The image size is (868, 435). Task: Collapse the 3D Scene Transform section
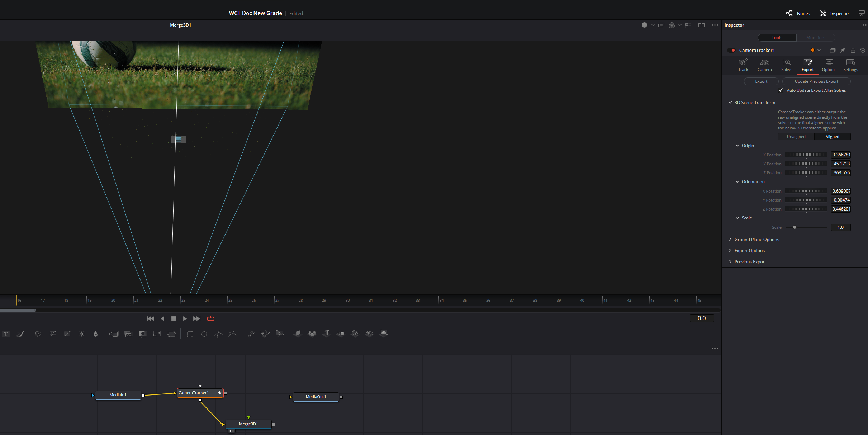coord(730,103)
